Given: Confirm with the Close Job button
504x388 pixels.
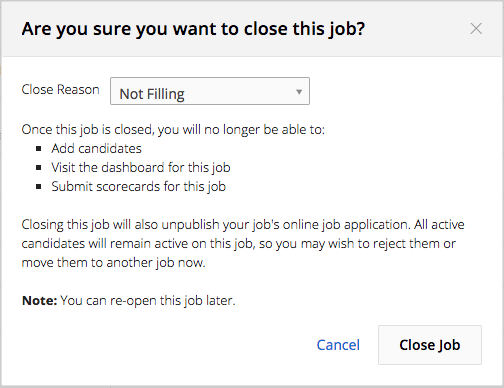Looking at the screenshot, I should point(430,345).
